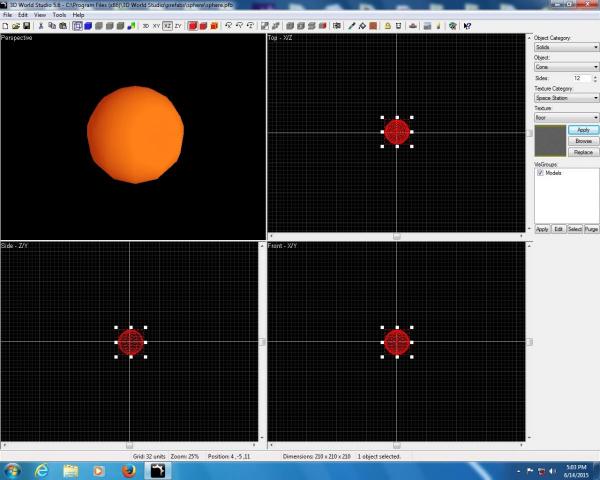Switch to the 3D view button
This screenshot has height=480, width=600.
pos(146,25)
